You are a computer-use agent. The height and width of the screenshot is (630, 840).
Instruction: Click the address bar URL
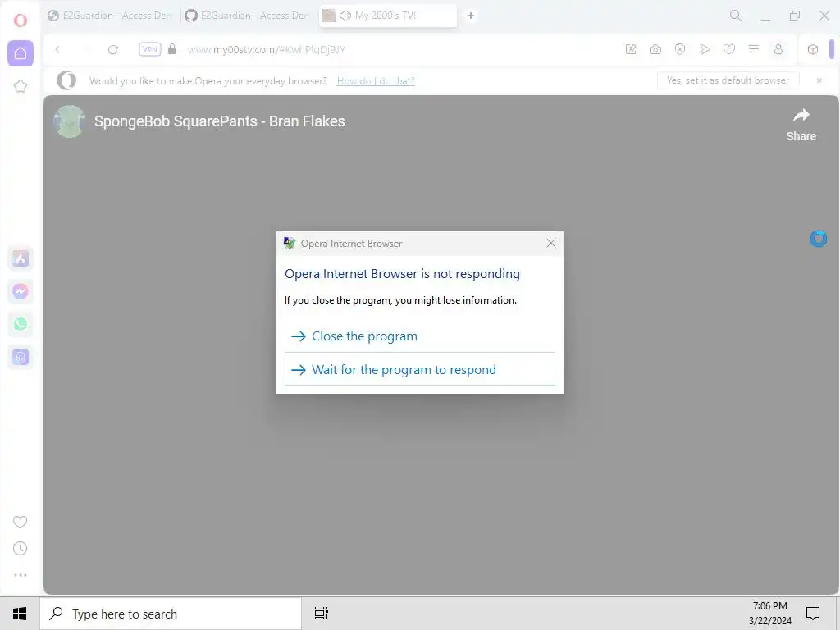267,50
